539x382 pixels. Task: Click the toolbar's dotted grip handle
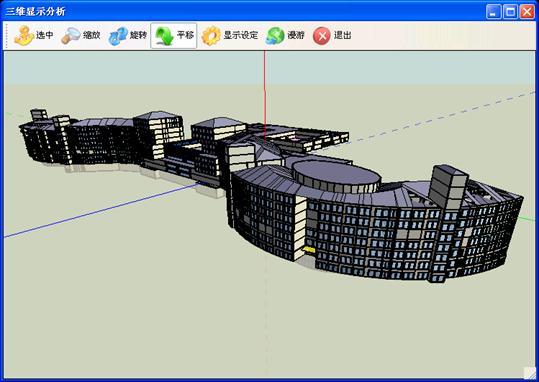(6, 36)
